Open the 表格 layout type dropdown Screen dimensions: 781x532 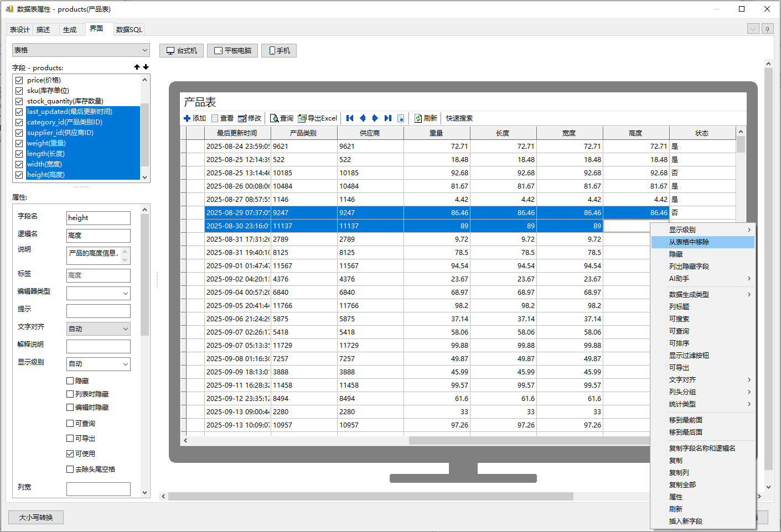pos(81,50)
